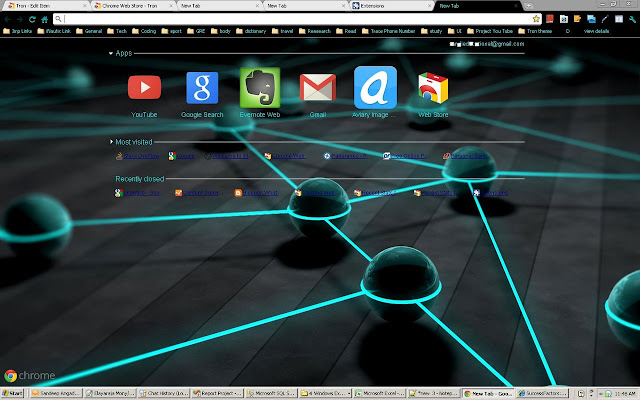Focus the address bar

click(297, 19)
